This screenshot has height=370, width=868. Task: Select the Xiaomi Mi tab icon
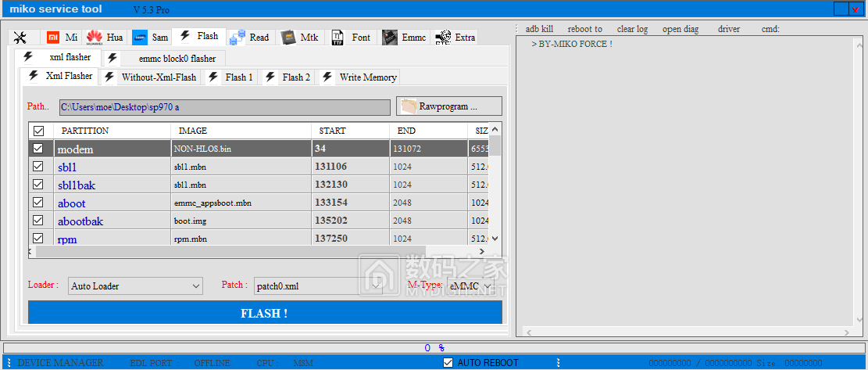[53, 38]
